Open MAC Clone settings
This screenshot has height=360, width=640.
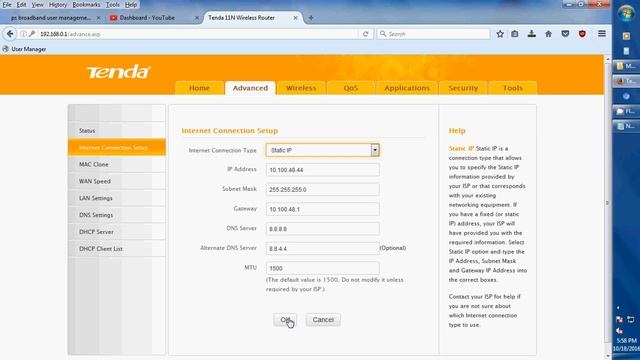(117, 164)
